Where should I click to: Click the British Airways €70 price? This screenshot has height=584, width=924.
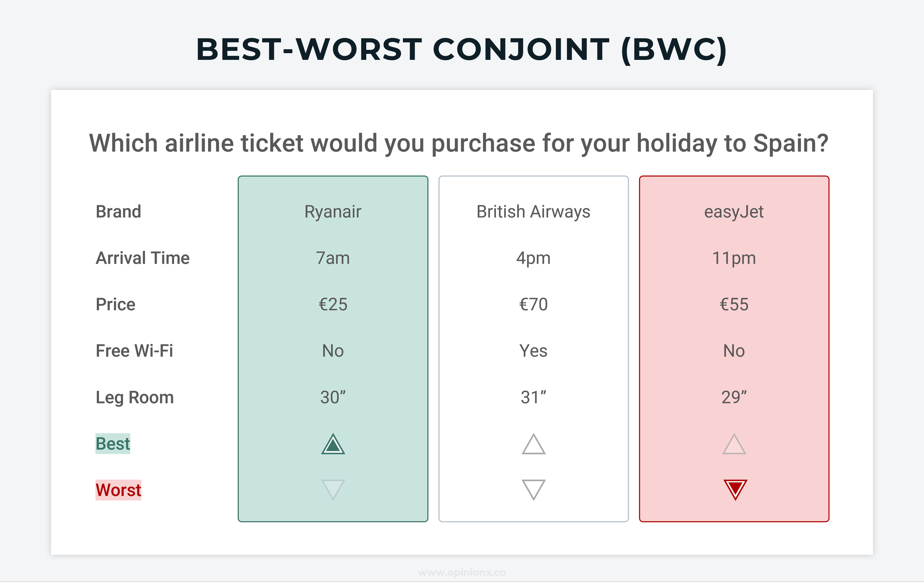pyautogui.click(x=533, y=305)
